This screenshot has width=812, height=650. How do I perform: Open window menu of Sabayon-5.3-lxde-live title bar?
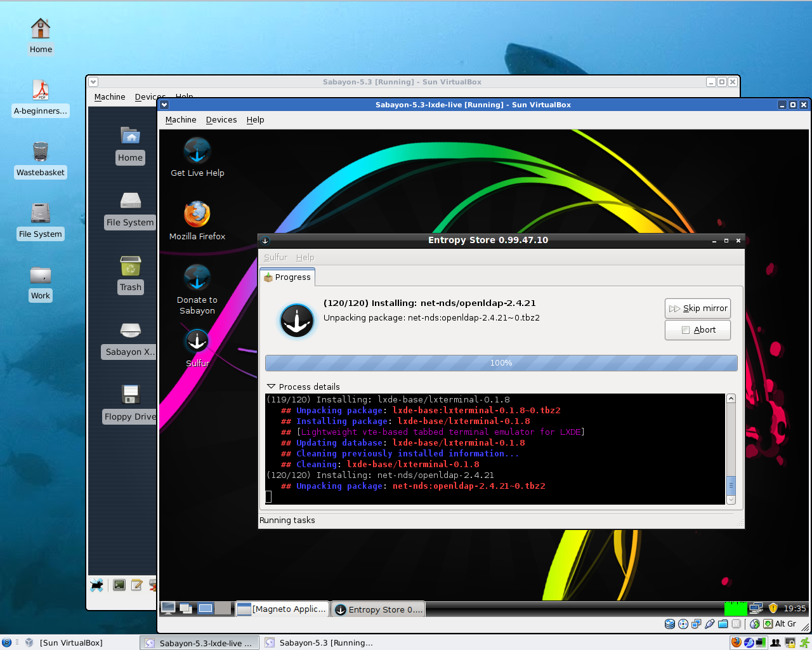[164, 105]
